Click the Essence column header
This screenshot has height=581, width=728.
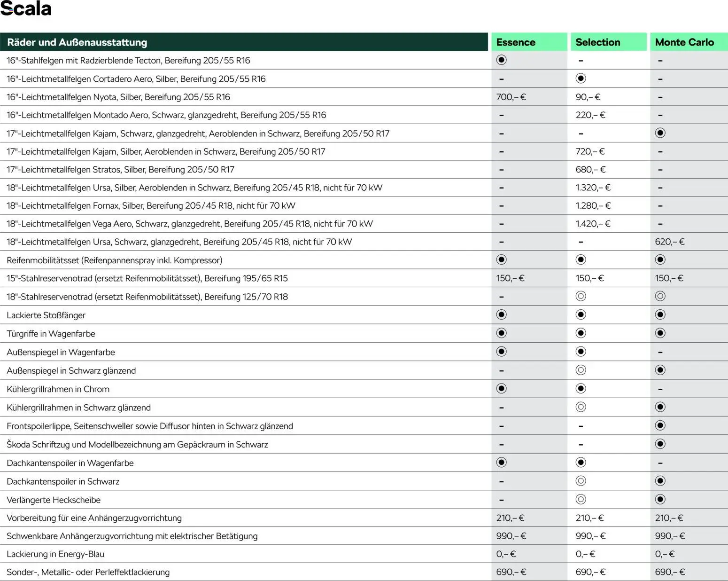[x=516, y=42]
